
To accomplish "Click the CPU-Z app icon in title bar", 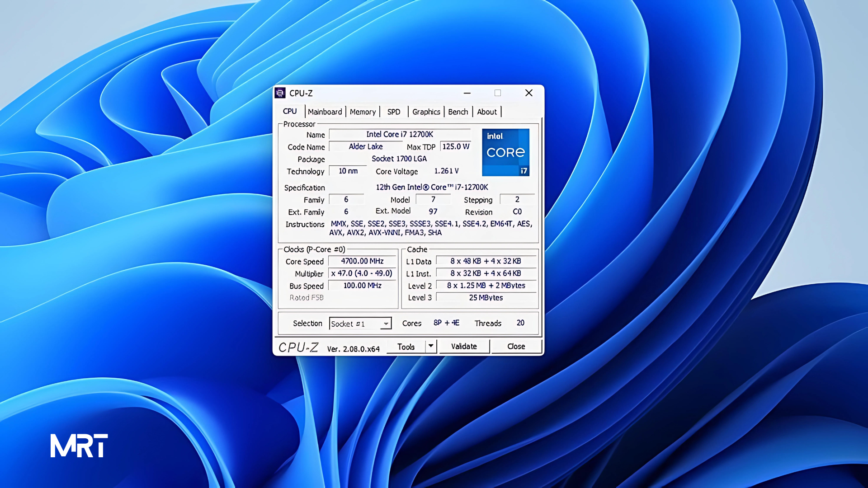I will (x=280, y=93).
